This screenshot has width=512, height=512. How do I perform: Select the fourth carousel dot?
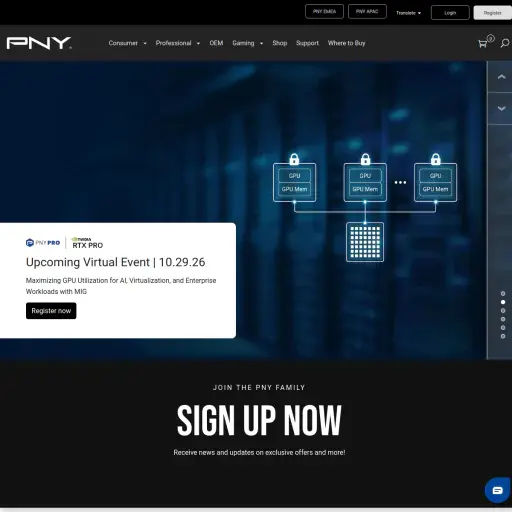pyautogui.click(x=503, y=319)
